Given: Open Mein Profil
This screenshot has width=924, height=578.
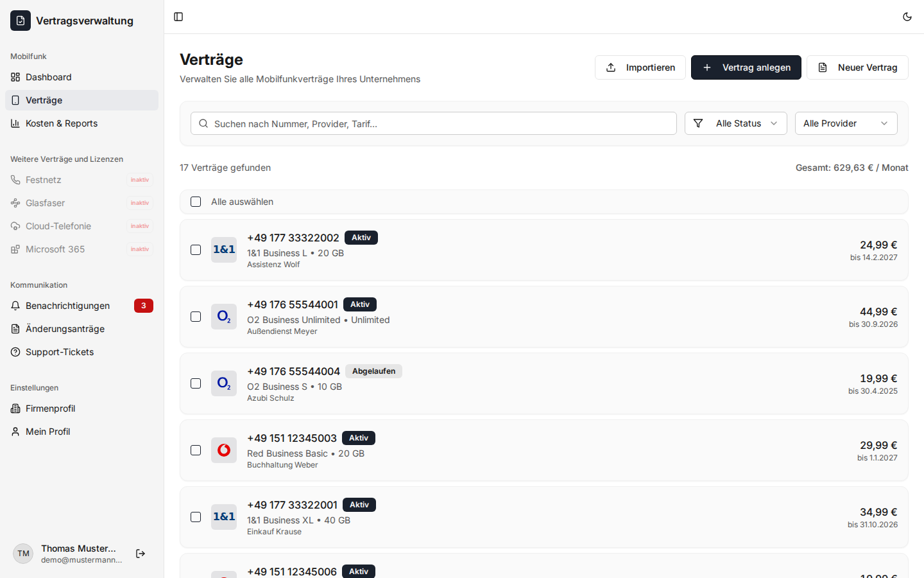Looking at the screenshot, I should (x=81, y=432).
